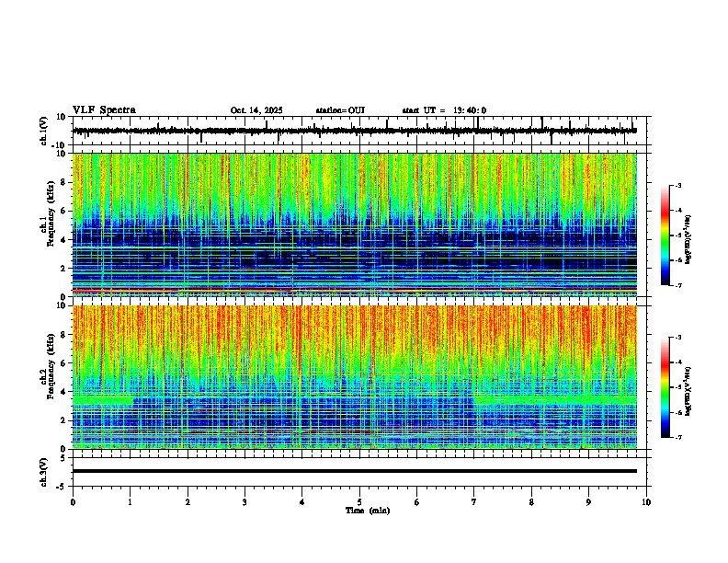Screen dimensions: 728x563
Task: Click time-axis tick label "6"
Action: [x=417, y=502]
